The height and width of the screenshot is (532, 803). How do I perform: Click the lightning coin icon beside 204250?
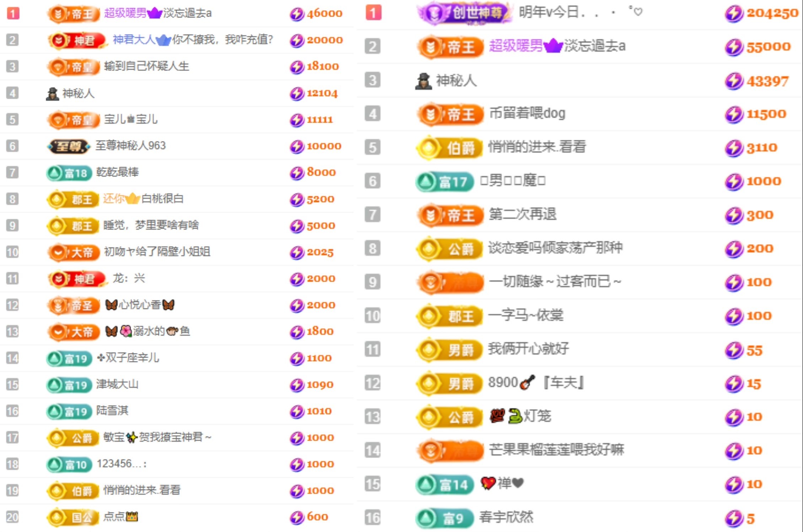pyautogui.click(x=734, y=13)
